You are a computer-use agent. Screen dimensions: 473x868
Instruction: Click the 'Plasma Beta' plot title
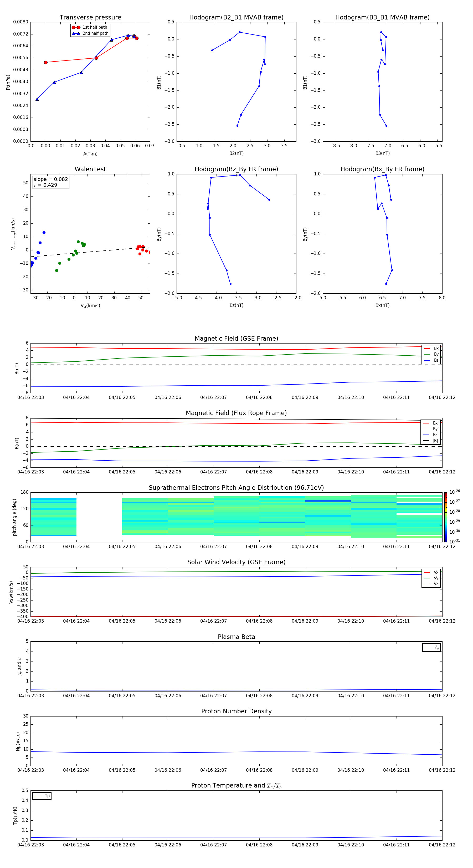tap(236, 637)
